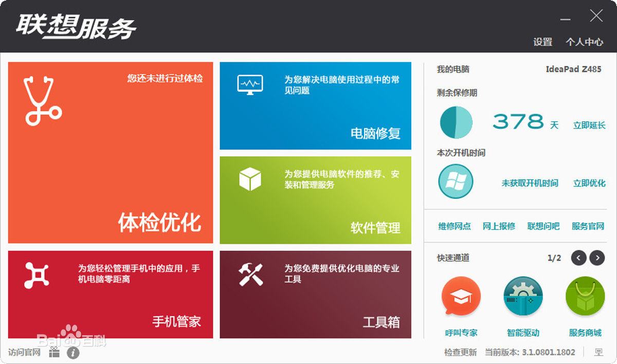Open 维修网点 repair locations
Viewport: 617px width, 364px height.
455,226
